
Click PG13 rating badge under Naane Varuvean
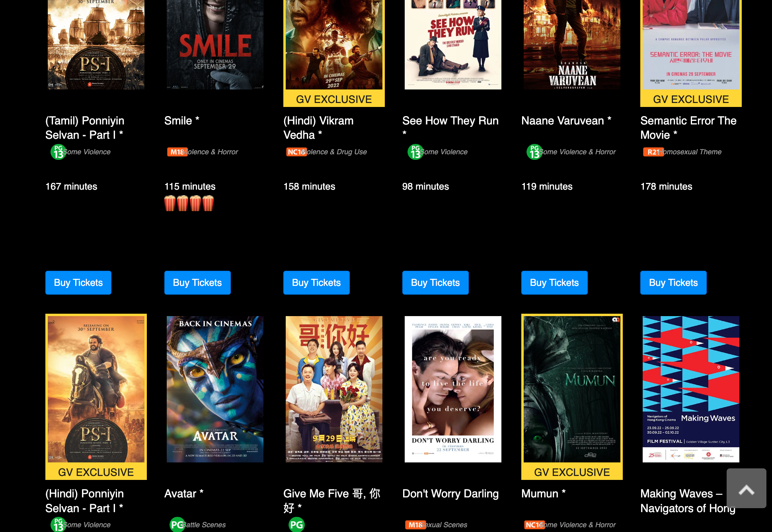(534, 151)
